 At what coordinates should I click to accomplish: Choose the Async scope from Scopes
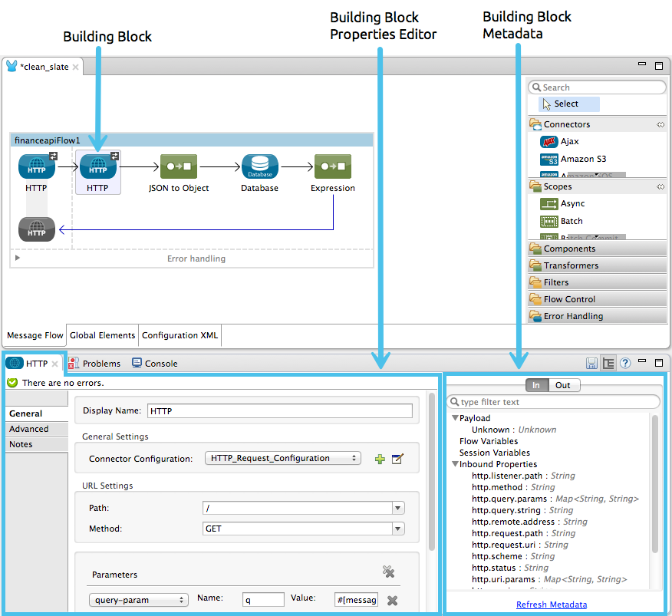point(571,203)
